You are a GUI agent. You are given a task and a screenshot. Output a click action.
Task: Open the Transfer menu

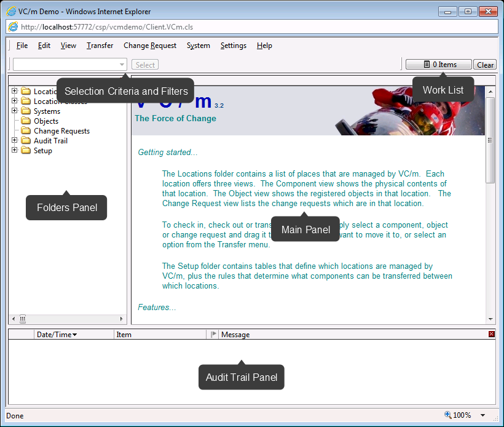pos(100,46)
